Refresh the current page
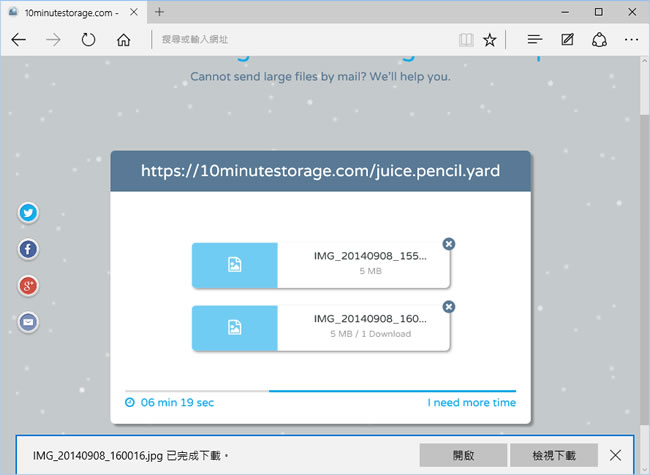 tap(88, 40)
